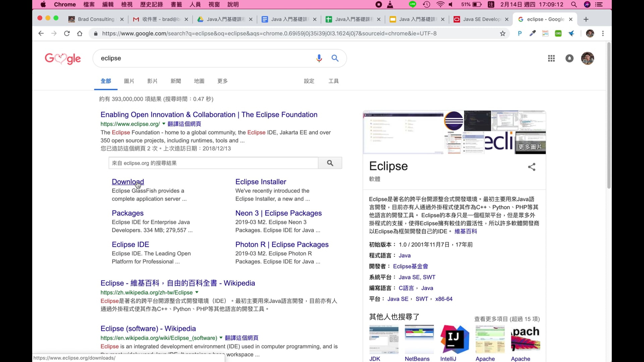Open Google notifications bell icon
Image resolution: width=644 pixels, height=362 pixels.
[570, 58]
